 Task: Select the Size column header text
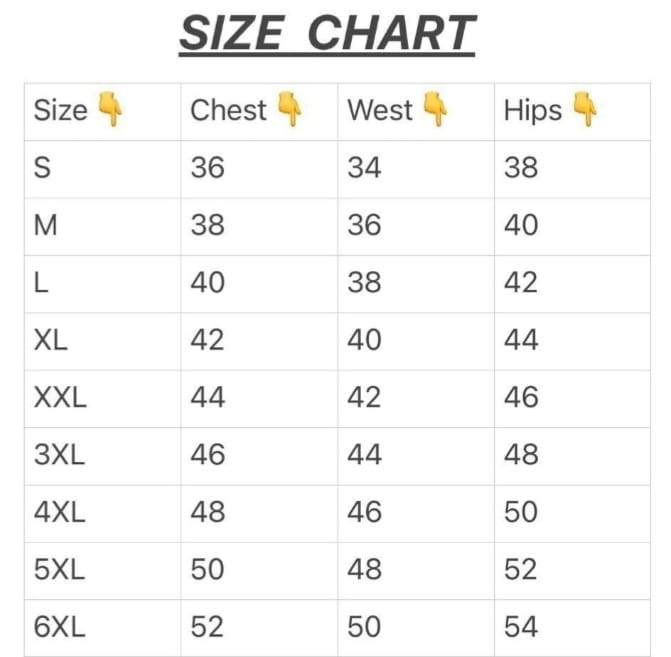tap(61, 110)
